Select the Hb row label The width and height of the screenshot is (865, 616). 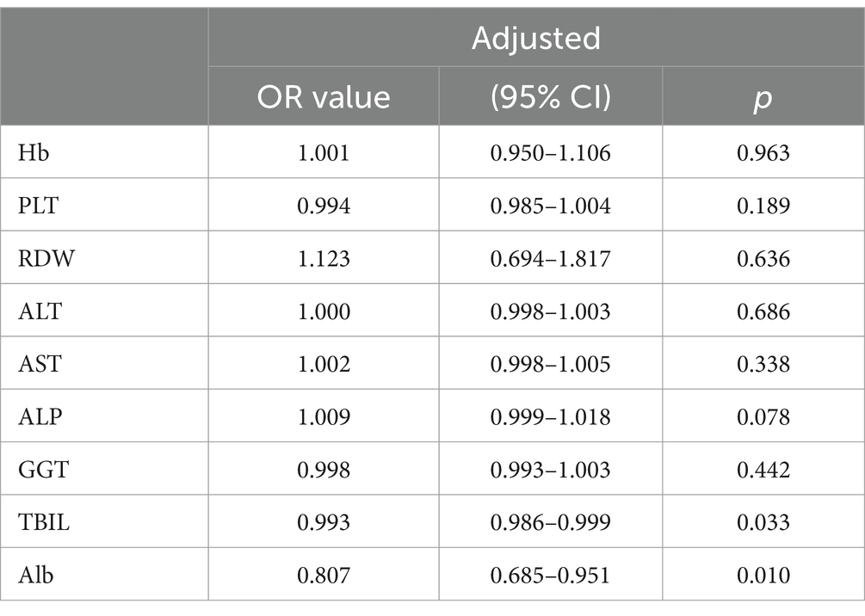pos(33,152)
